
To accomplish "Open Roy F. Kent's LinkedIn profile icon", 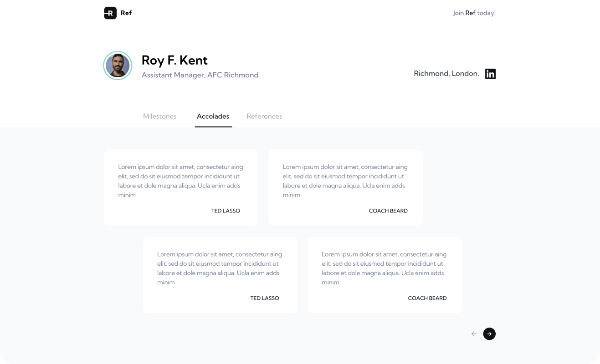I will pyautogui.click(x=490, y=74).
